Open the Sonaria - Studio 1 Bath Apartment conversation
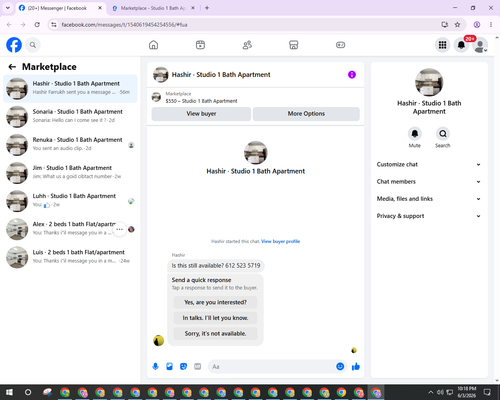500x400 pixels. coord(70,117)
